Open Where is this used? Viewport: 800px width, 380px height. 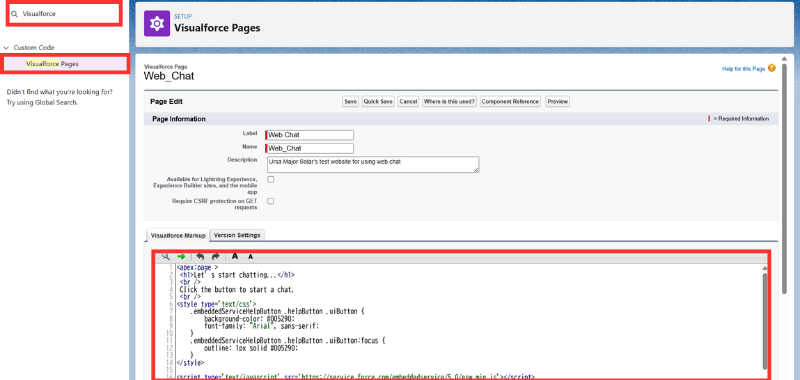click(449, 102)
